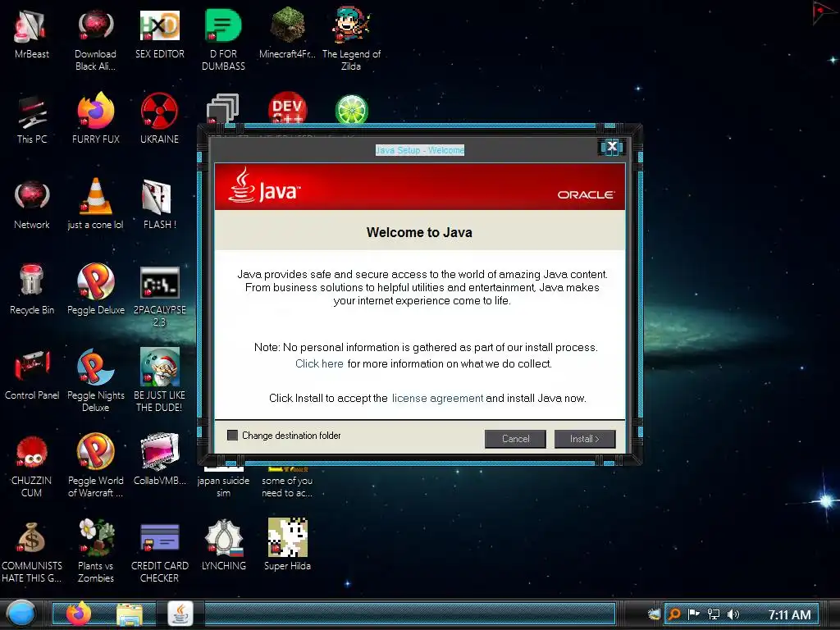Image resolution: width=840 pixels, height=630 pixels.
Task: Click the Java logo in the red banner
Action: [265, 185]
